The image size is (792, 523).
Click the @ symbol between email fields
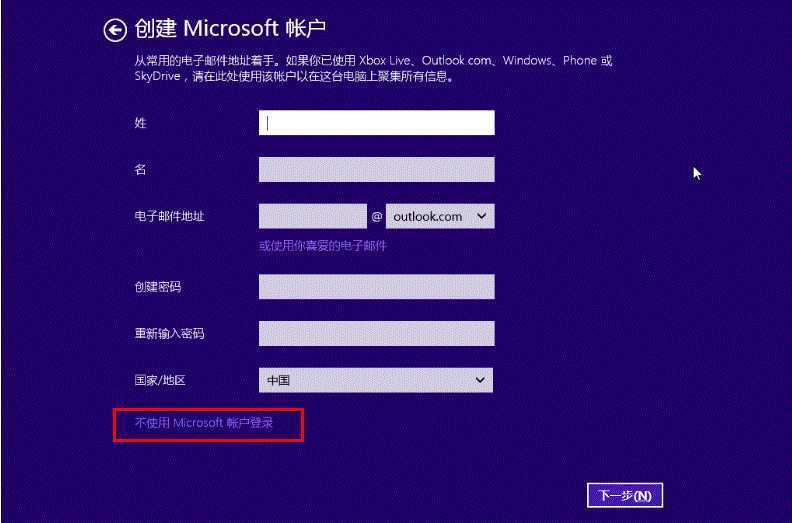coord(376,217)
